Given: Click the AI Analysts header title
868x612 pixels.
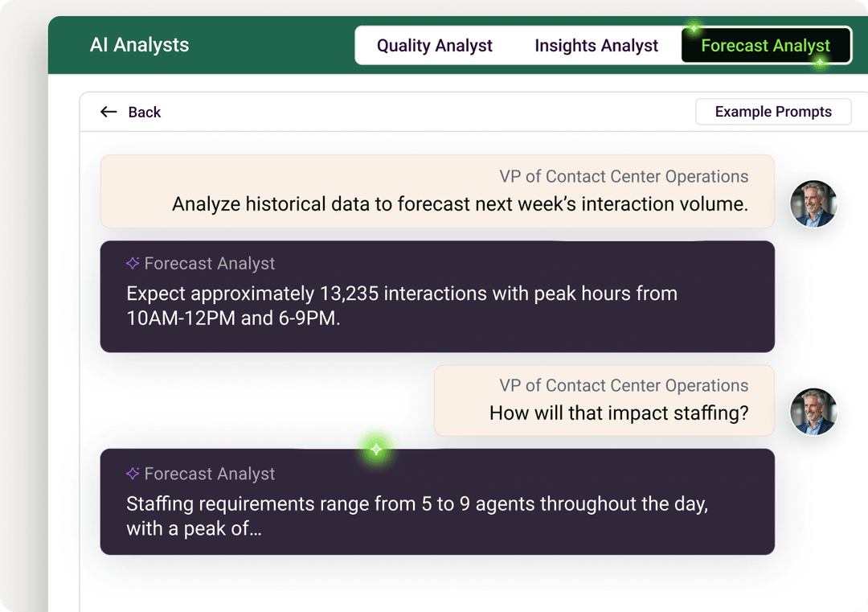Looking at the screenshot, I should pyautogui.click(x=140, y=45).
